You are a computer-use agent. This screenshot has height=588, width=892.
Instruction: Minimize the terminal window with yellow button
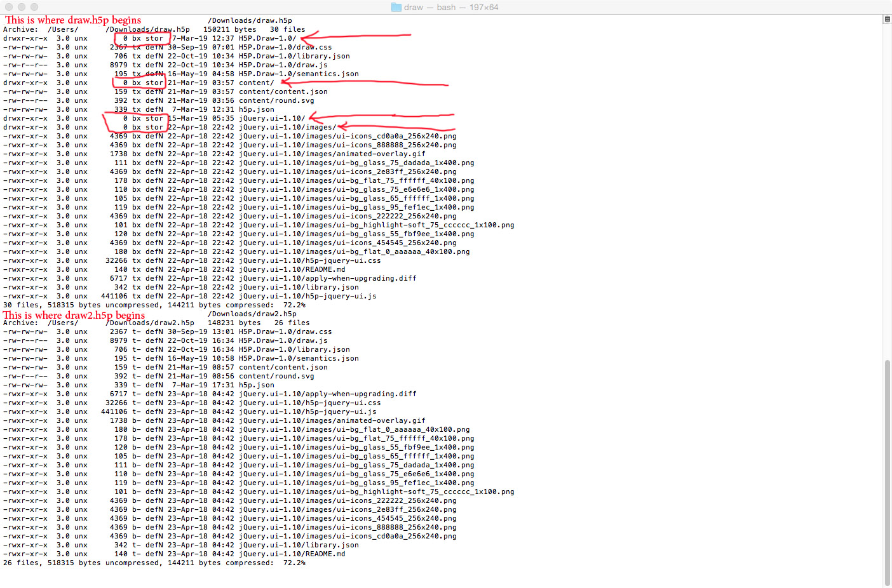click(x=22, y=7)
